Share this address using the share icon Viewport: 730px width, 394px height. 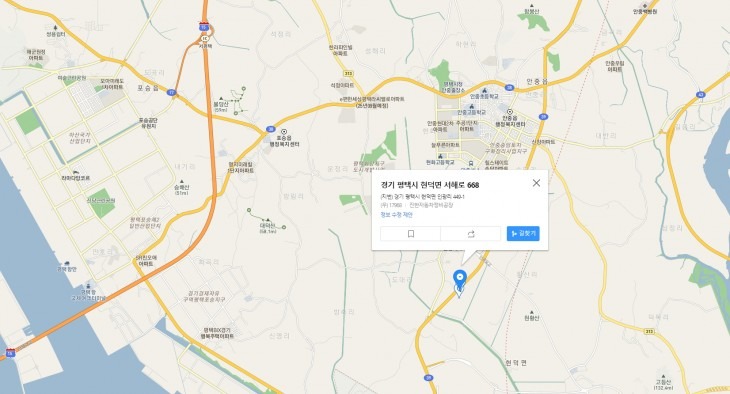[471, 234]
